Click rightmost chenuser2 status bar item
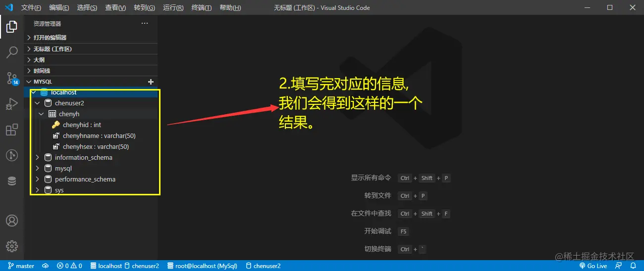Image resolution: width=644 pixels, height=271 pixels. (263, 266)
